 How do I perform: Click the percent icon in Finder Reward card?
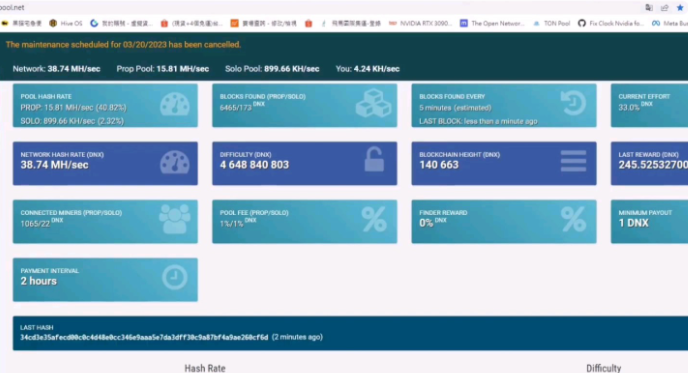click(573, 219)
